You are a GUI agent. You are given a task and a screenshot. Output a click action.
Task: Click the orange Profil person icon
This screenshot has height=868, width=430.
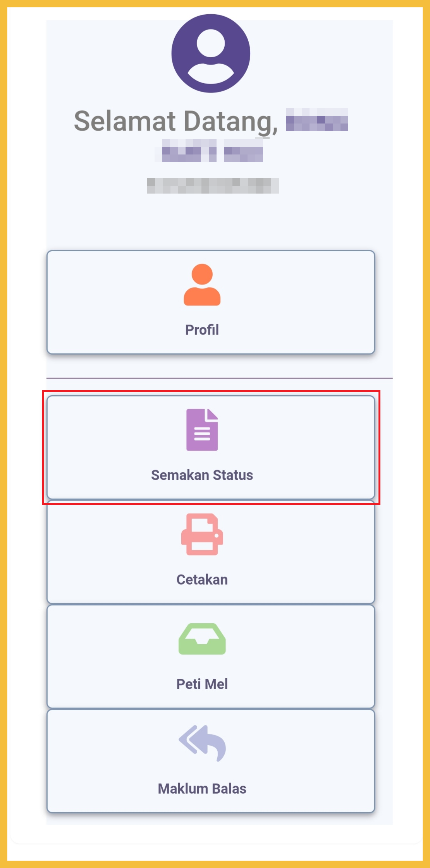coord(202,285)
